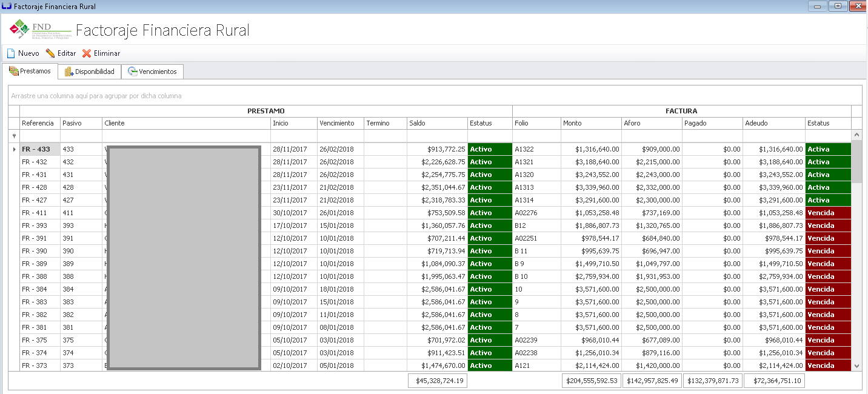Select the FR - 433 reference cell

(x=40, y=149)
